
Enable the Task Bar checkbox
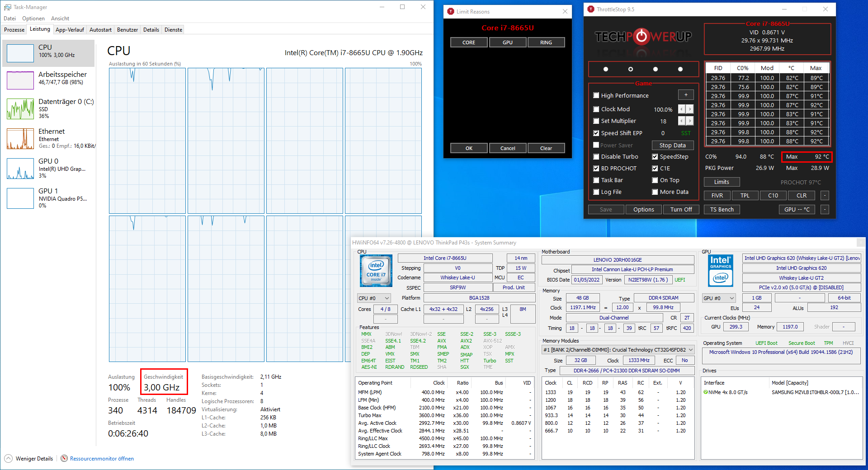pos(596,180)
